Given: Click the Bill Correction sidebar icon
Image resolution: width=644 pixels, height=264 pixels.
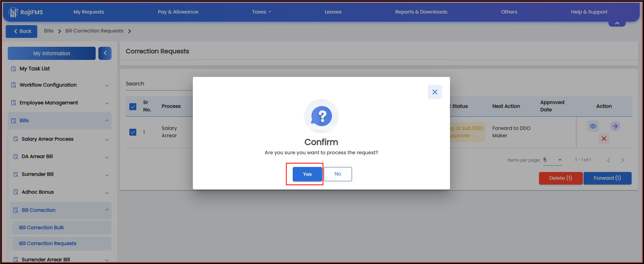Looking at the screenshot, I should 16,210.
